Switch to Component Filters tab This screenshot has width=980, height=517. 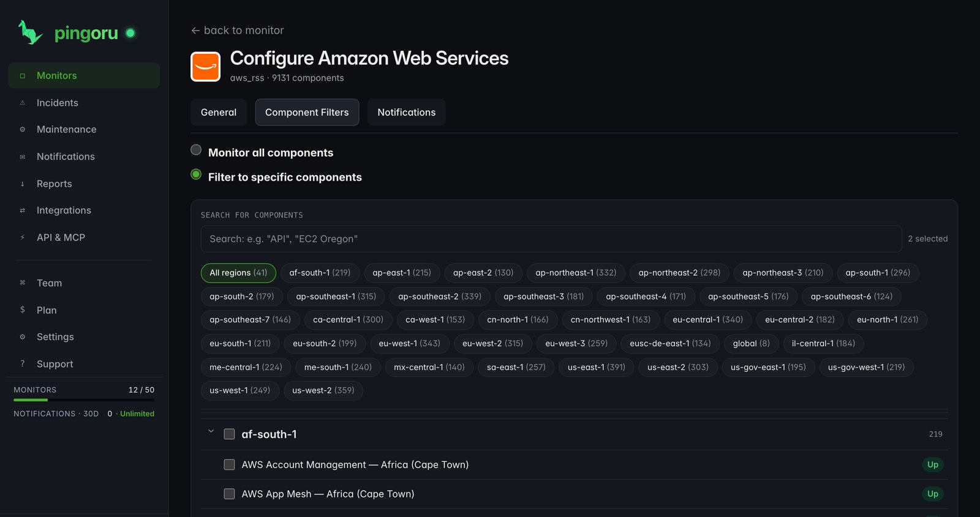(x=307, y=112)
